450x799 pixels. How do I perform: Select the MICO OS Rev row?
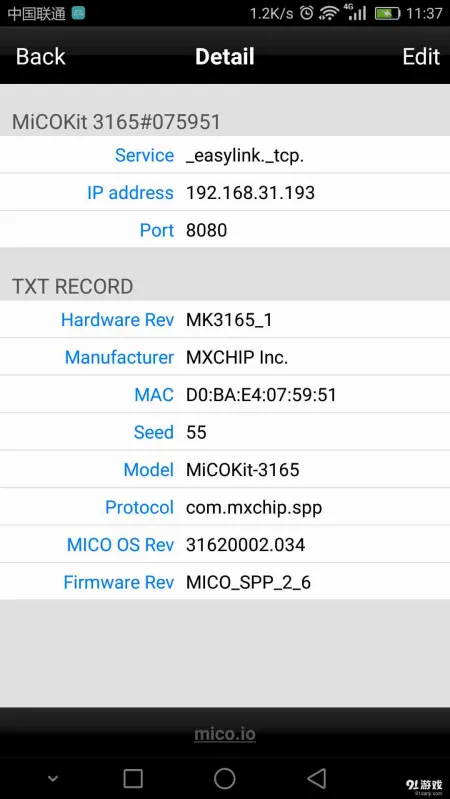225,545
